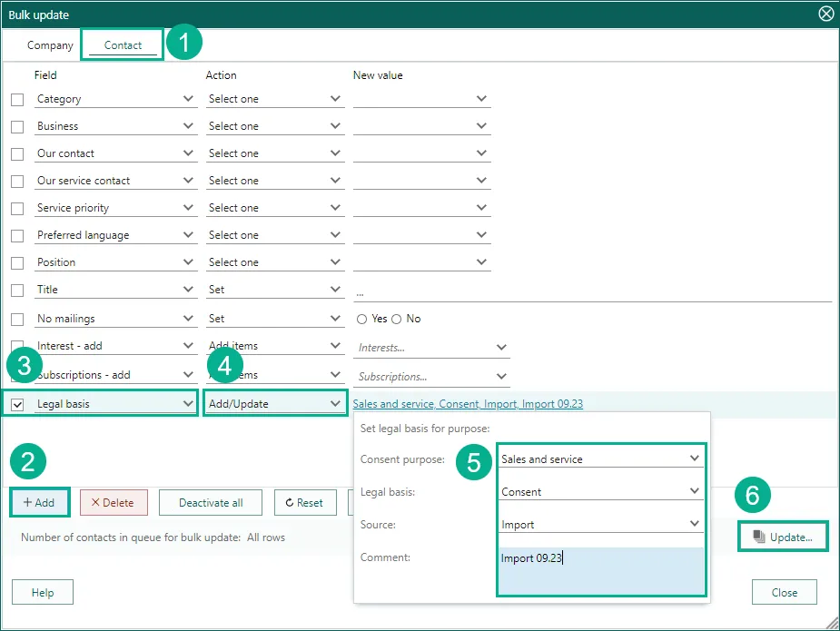Open the Source Import dropdown
Image resolution: width=840 pixels, height=631 pixels.
tap(600, 524)
